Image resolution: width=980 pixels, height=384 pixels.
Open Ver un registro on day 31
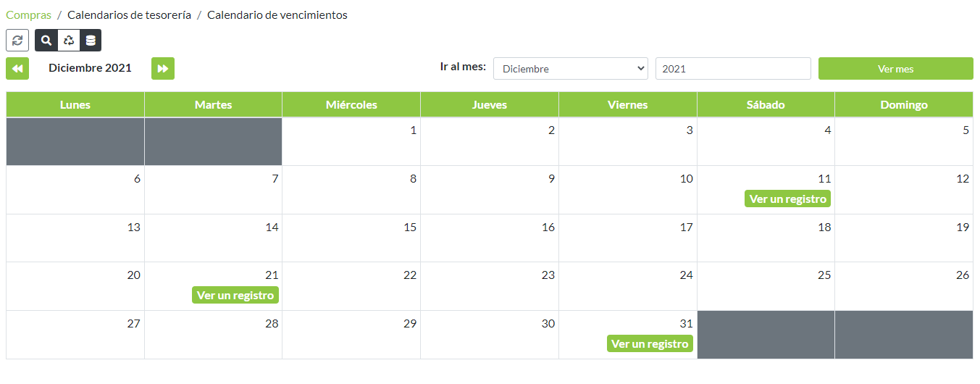[x=650, y=343]
